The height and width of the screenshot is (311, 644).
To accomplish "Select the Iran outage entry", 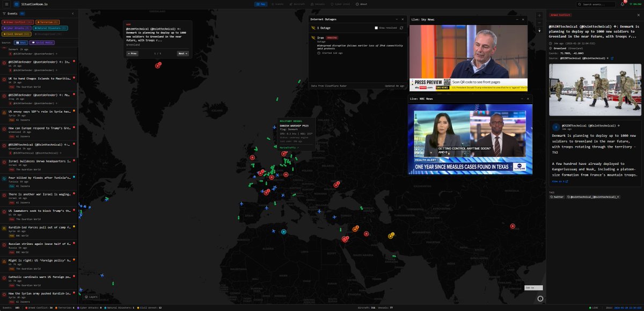I will click(357, 45).
